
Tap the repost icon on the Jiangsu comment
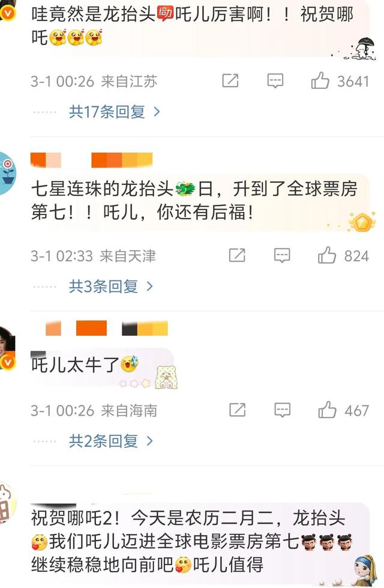[x=230, y=80]
